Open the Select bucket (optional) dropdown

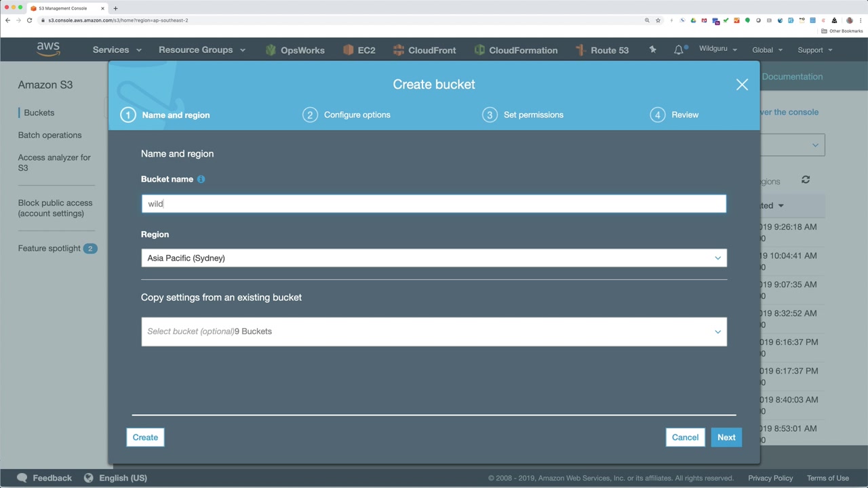click(x=434, y=331)
